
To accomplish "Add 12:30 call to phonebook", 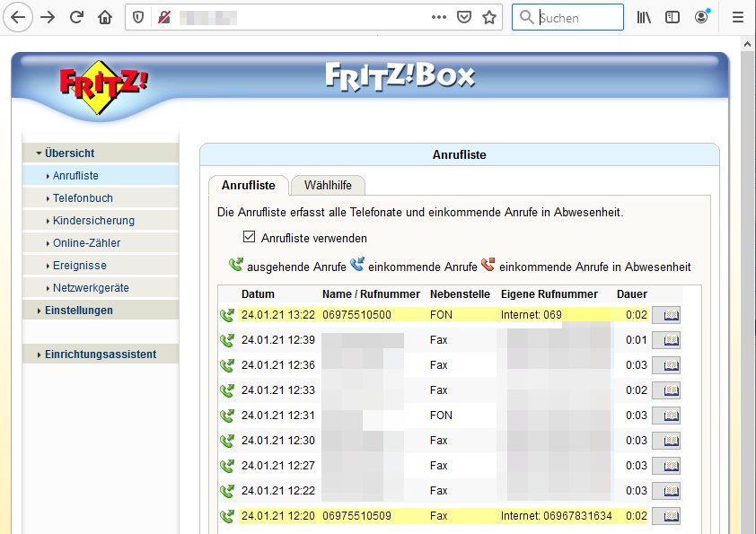I will [x=666, y=441].
